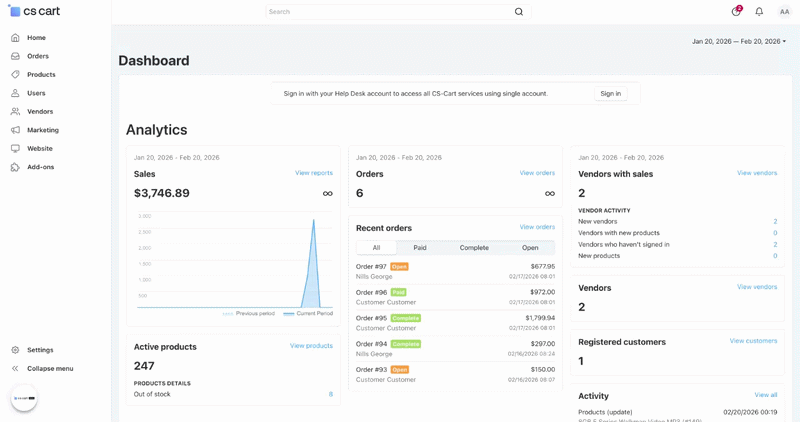Open Order #97 in recent orders
The image size is (800, 422).
pyautogui.click(x=371, y=267)
